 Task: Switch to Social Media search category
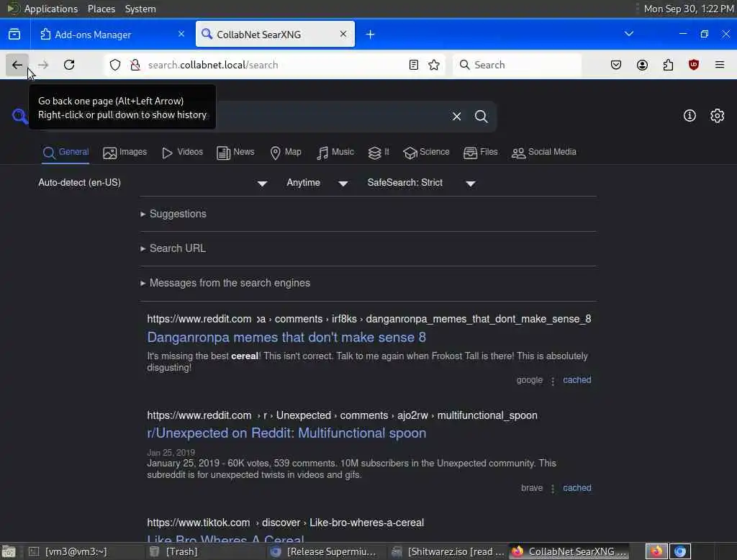(x=544, y=153)
